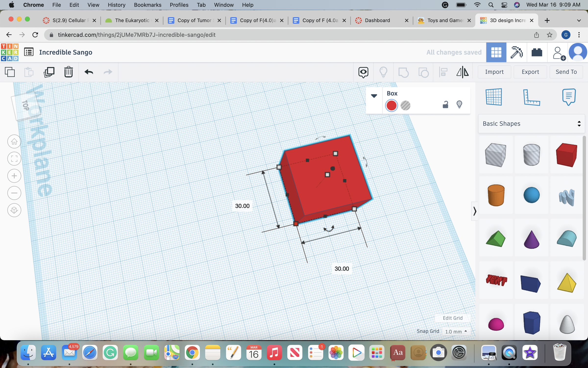The height and width of the screenshot is (368, 588).
Task: Open the Bricks mode
Action: click(x=537, y=52)
